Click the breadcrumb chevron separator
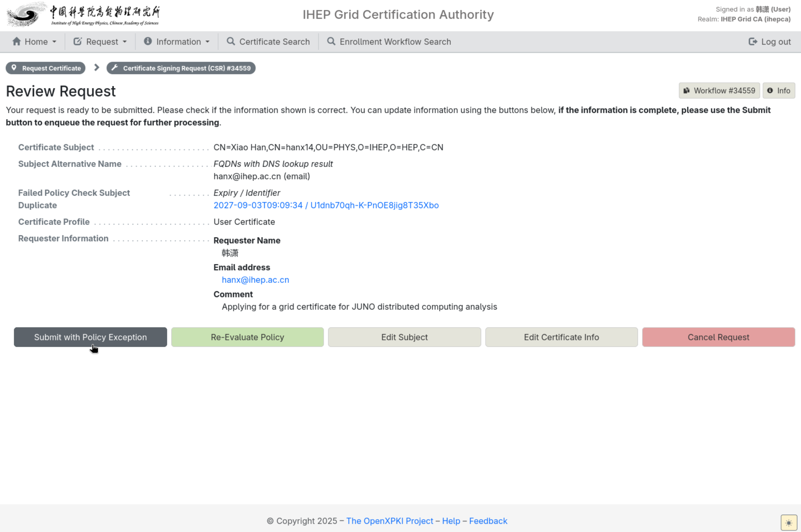This screenshot has height=532, width=801. pos(96,67)
